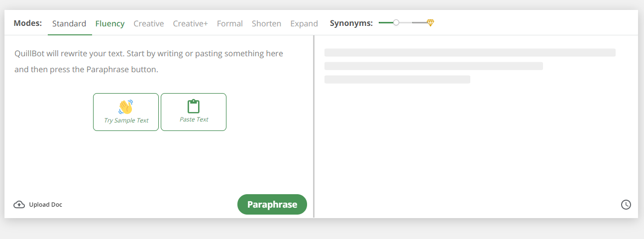Click the Synonyms slider handle
This screenshot has width=644, height=239.
point(396,22)
